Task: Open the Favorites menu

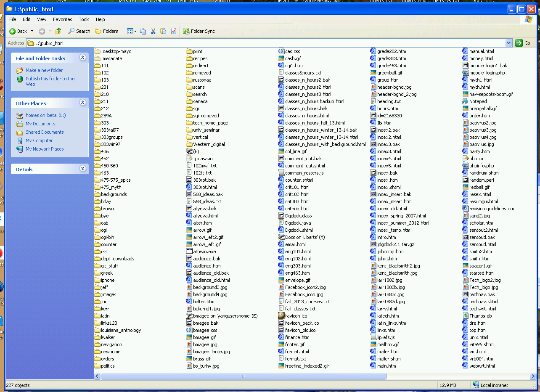Action: (62, 19)
